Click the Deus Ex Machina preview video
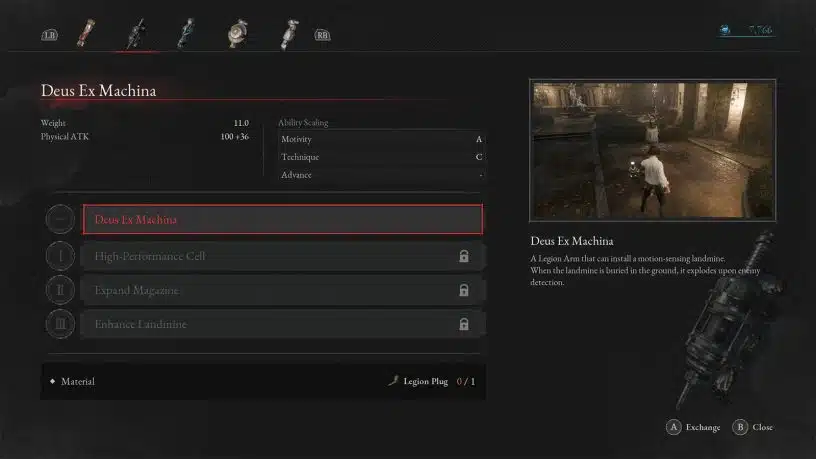The image size is (816, 459). (653, 150)
